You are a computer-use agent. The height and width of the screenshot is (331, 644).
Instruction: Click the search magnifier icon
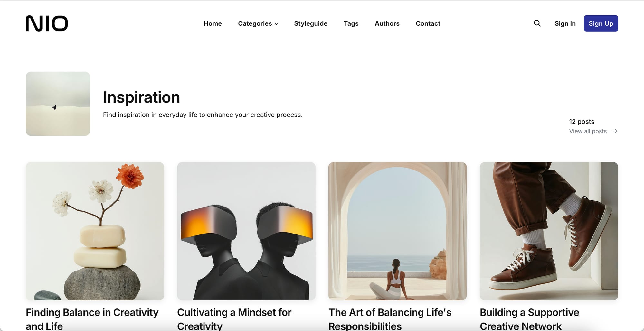pyautogui.click(x=537, y=23)
